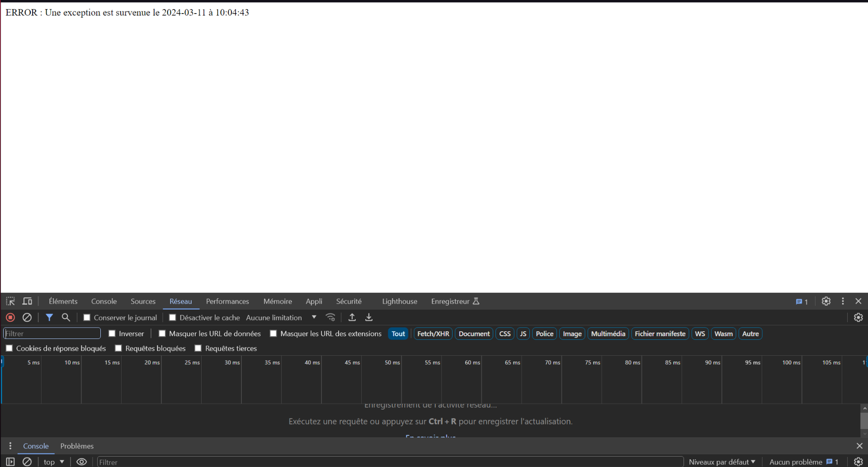Image resolution: width=868 pixels, height=467 pixels.
Task: Open network conditions Wi-Fi icon
Action: click(330, 318)
